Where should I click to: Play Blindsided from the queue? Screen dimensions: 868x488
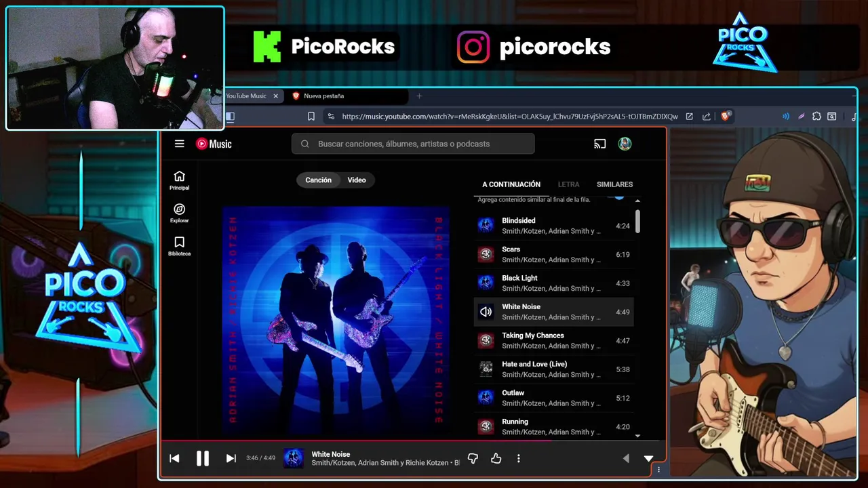[x=554, y=226]
